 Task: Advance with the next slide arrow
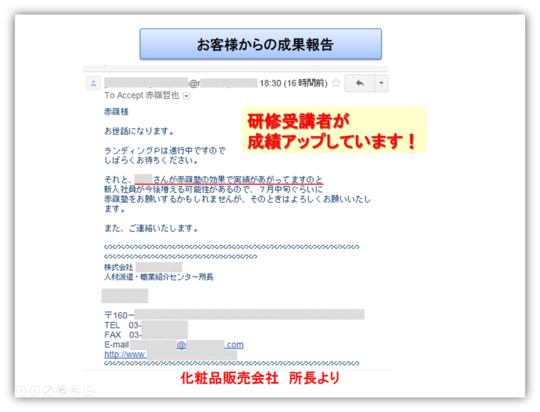[34, 390]
